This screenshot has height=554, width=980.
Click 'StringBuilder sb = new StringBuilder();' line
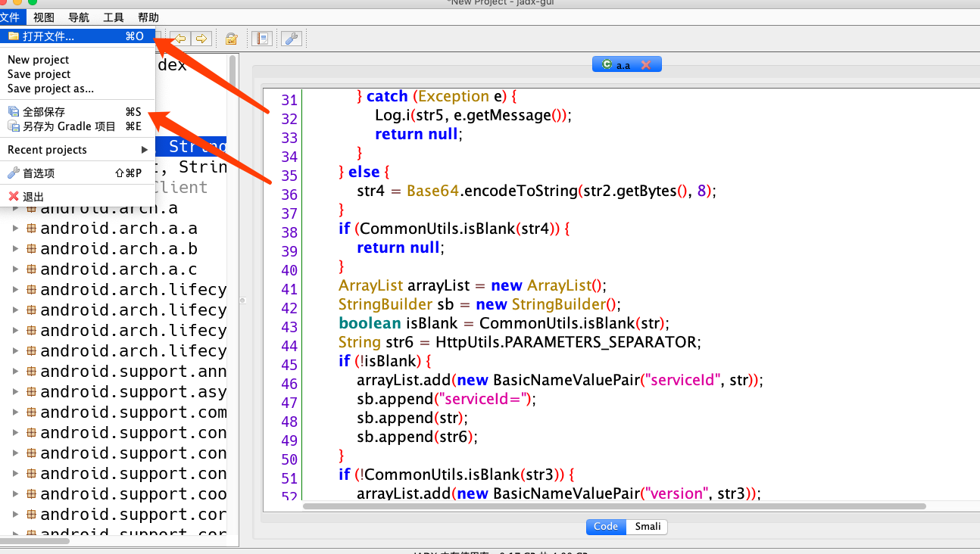[x=479, y=304]
